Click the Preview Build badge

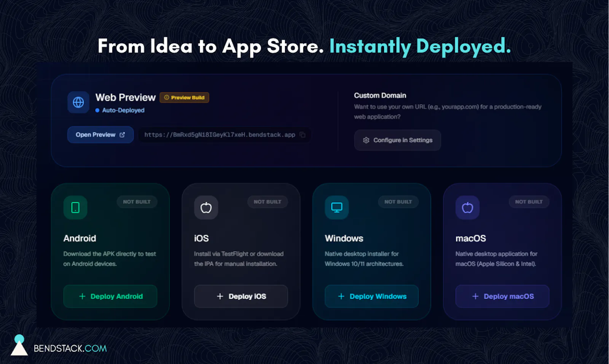(184, 97)
